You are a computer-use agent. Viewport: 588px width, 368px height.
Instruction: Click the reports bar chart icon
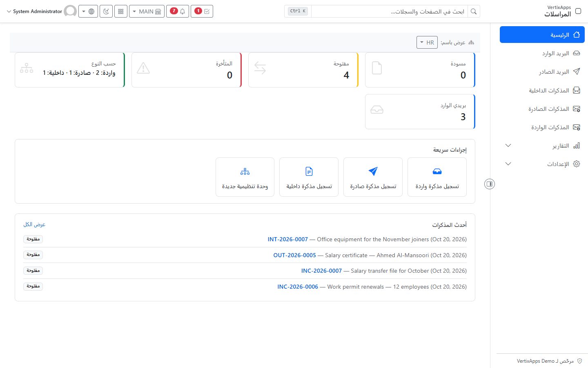pos(577,146)
